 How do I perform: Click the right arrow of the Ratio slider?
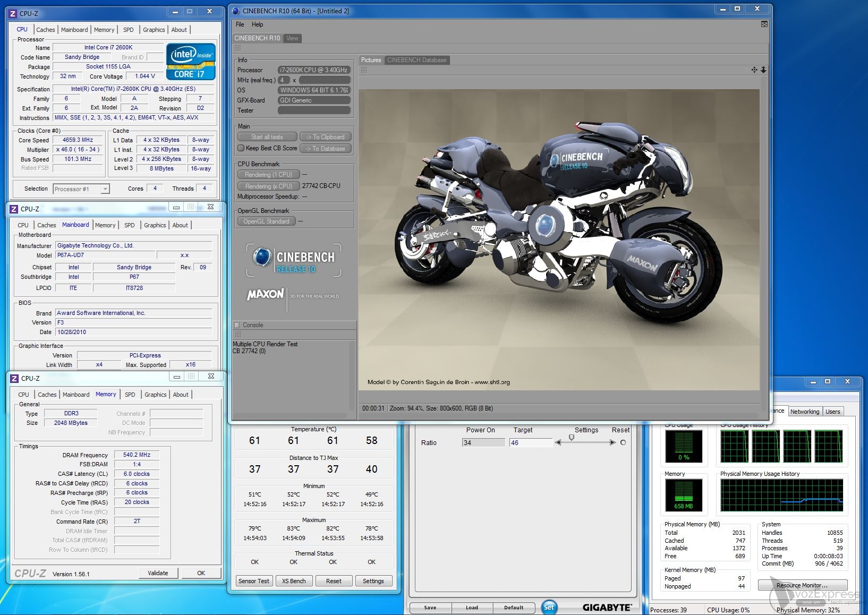[612, 442]
